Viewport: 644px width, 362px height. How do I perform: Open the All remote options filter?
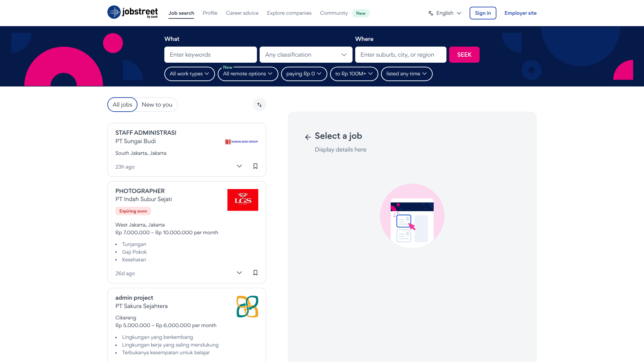(248, 74)
